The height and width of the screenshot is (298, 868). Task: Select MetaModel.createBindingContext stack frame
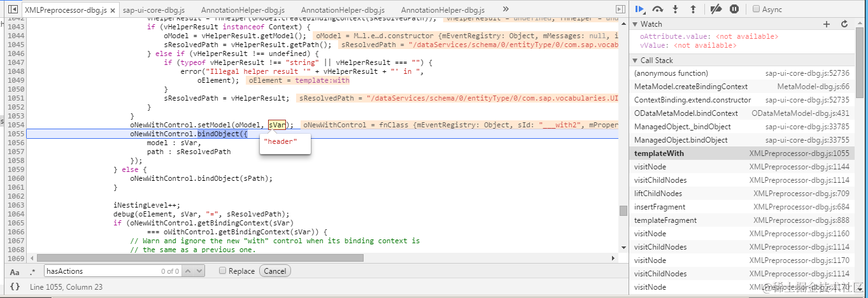click(x=742, y=87)
